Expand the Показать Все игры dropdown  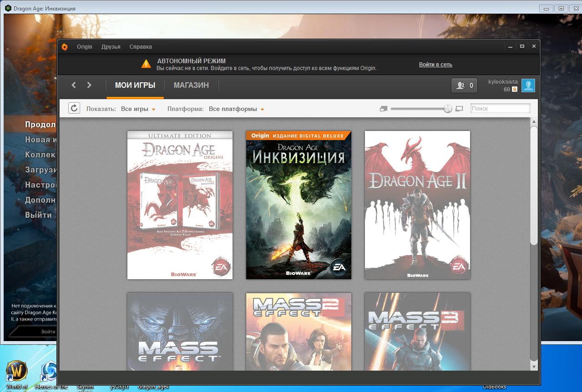[x=138, y=109]
